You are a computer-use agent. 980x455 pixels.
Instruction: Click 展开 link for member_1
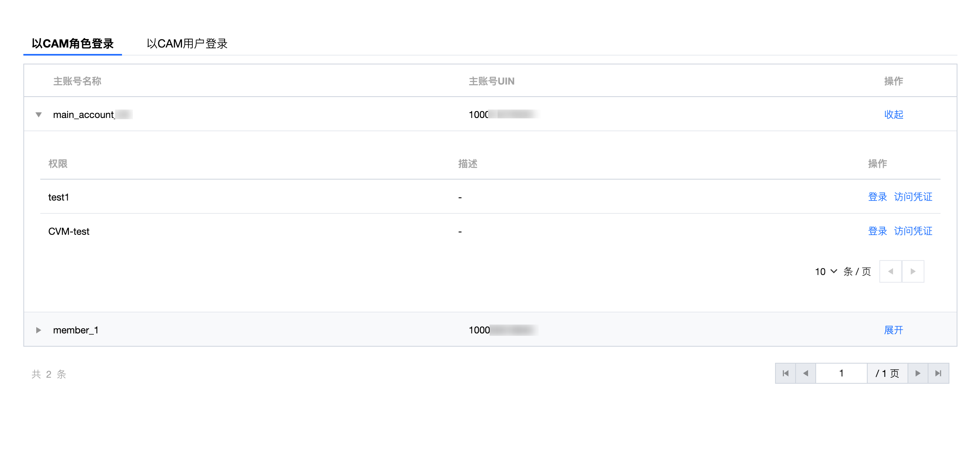pos(893,330)
